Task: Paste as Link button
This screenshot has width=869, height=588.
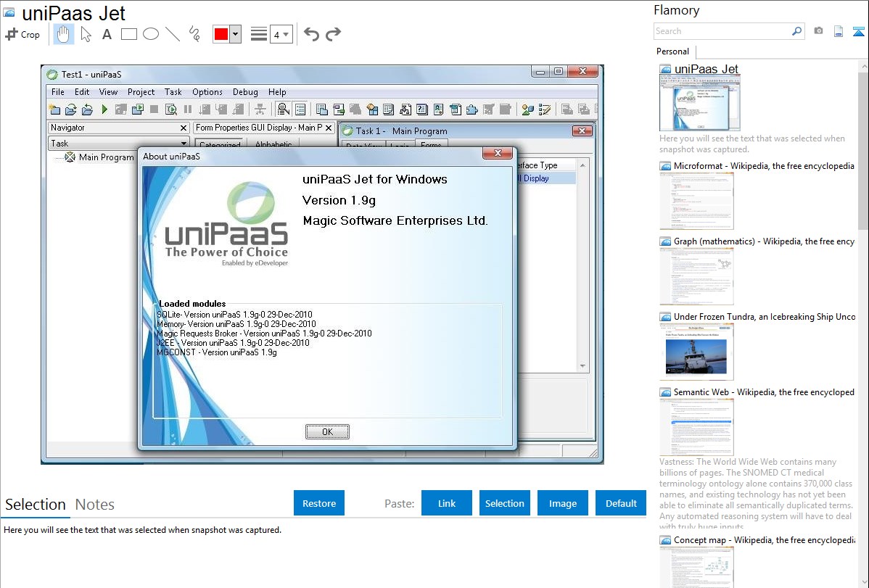Action: pyautogui.click(x=447, y=503)
